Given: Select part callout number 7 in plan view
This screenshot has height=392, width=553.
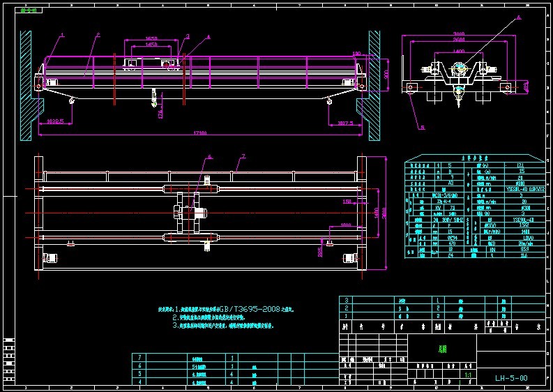Looking at the screenshot, I should click(x=243, y=156).
